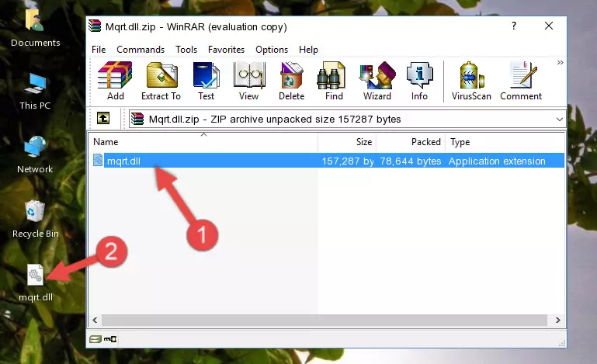Open the File menu
The height and width of the screenshot is (364, 597).
point(99,50)
